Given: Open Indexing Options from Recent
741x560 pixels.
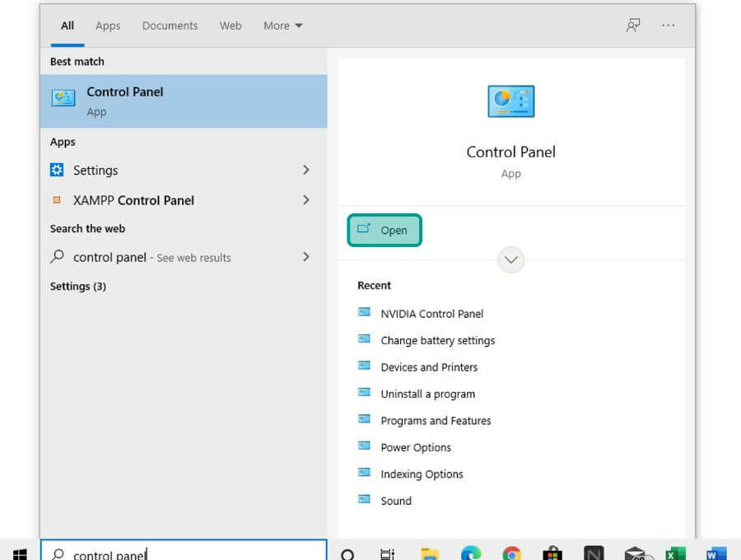Looking at the screenshot, I should click(x=422, y=474).
